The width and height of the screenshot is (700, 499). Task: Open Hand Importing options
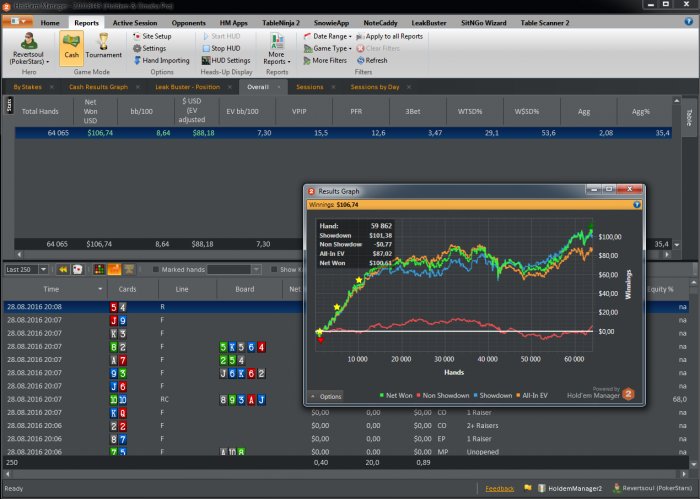[160, 60]
